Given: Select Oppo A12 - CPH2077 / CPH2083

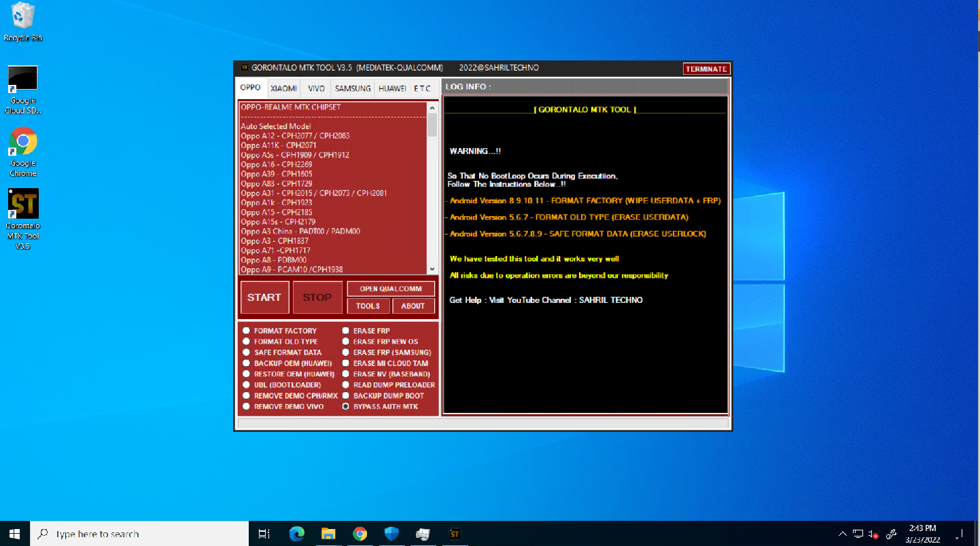Looking at the screenshot, I should tap(295, 136).
